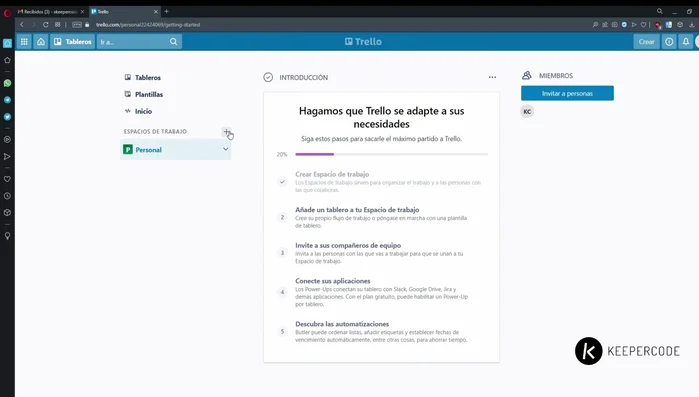
Task: Open WhatsApp in the Opera sidebar
Action: [7, 83]
